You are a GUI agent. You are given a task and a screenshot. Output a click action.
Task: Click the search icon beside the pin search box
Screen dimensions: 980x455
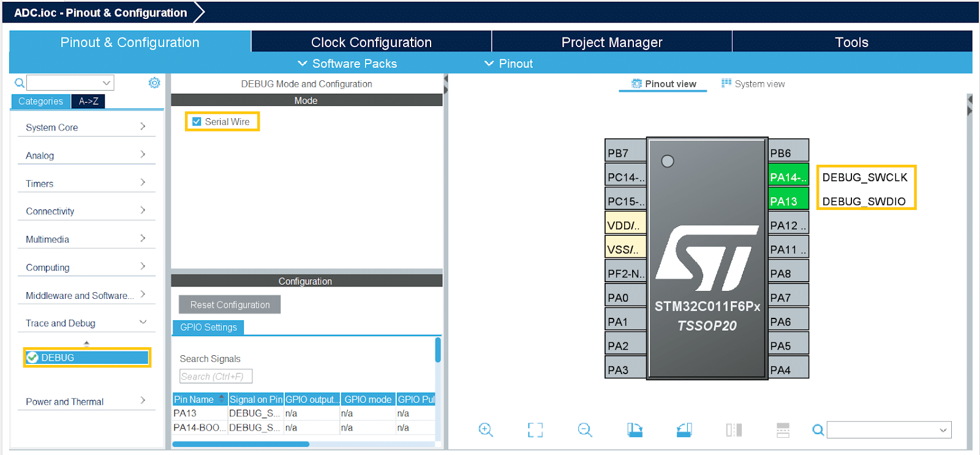coord(818,430)
